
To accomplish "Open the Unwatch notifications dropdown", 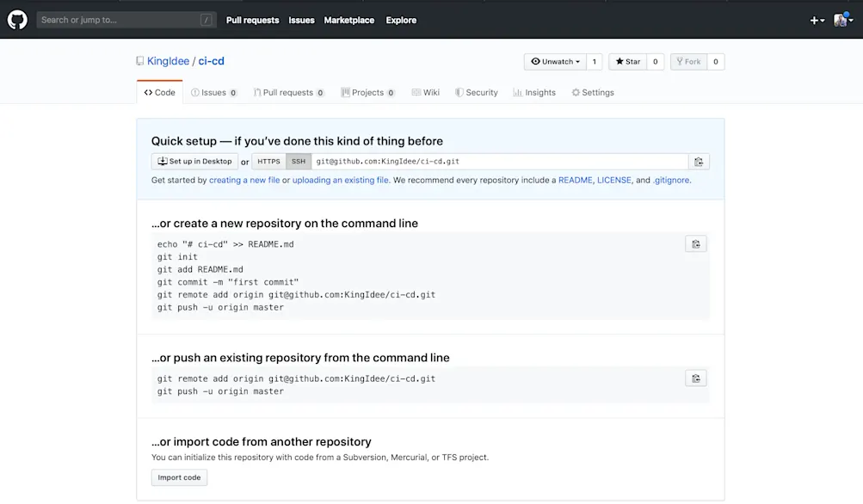I will (555, 62).
